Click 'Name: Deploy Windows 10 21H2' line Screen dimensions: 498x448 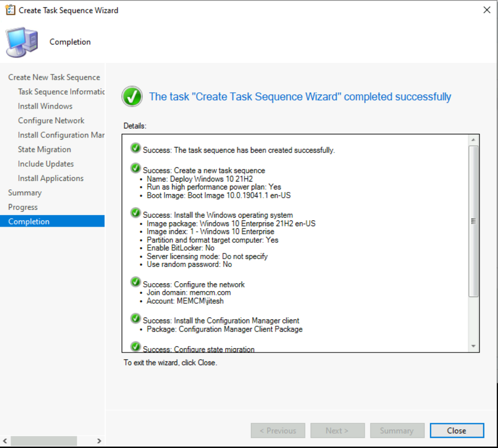pyautogui.click(x=200, y=179)
